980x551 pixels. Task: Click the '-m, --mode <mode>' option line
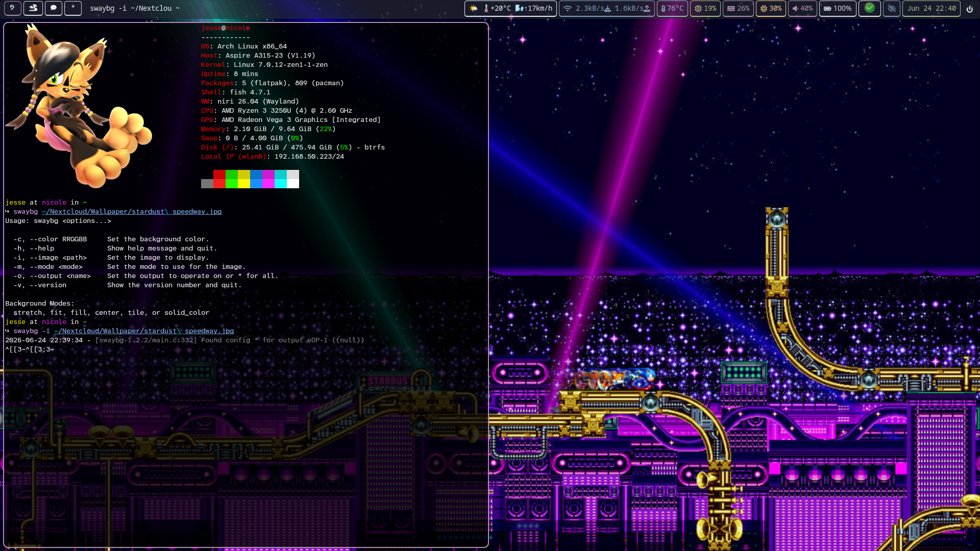pyautogui.click(x=130, y=267)
